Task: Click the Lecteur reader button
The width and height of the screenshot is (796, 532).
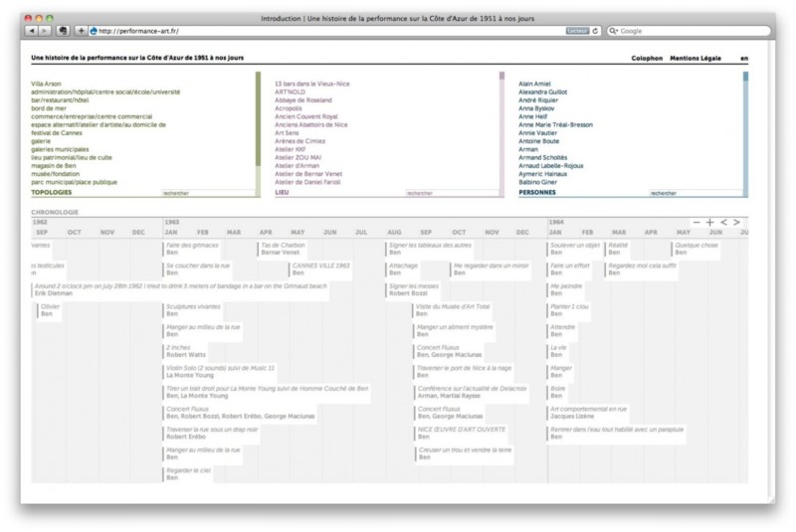Action: click(578, 31)
